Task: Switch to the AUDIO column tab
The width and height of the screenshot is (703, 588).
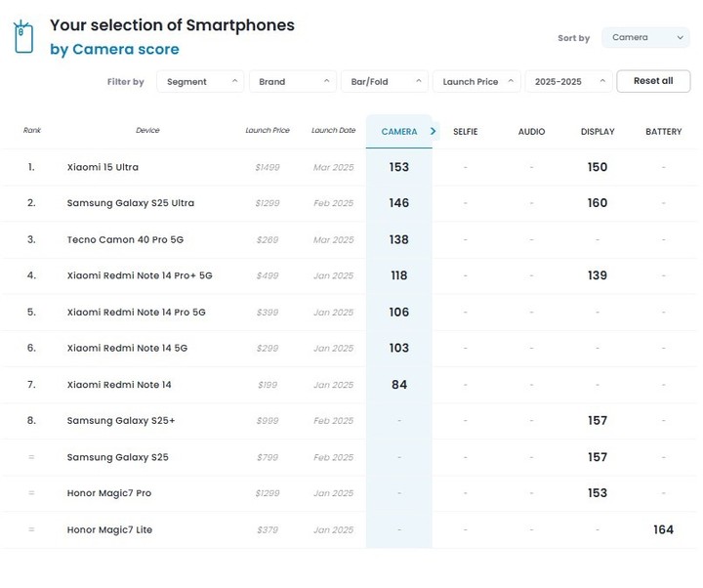Action: tap(531, 132)
